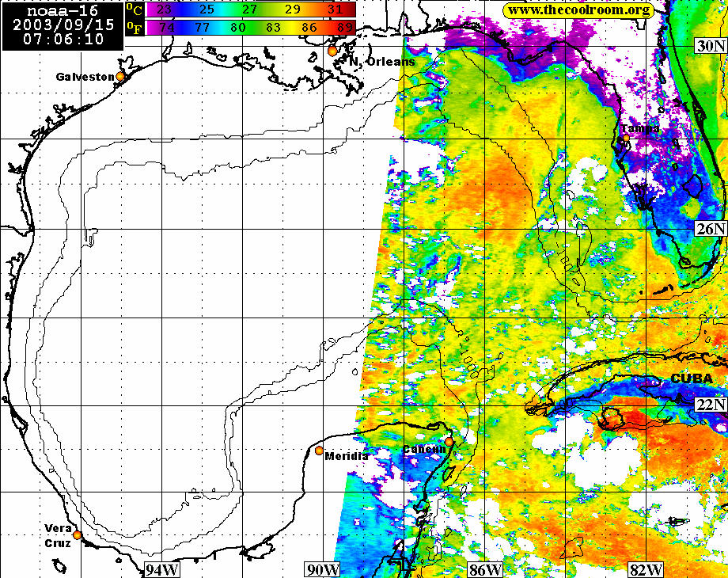Click the 83 value on Fahrenheit scale
The image size is (728, 578).
[274, 28]
